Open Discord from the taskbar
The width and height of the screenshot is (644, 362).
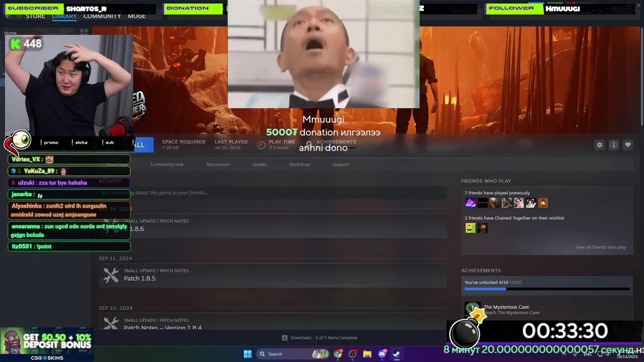pyautogui.click(x=382, y=354)
